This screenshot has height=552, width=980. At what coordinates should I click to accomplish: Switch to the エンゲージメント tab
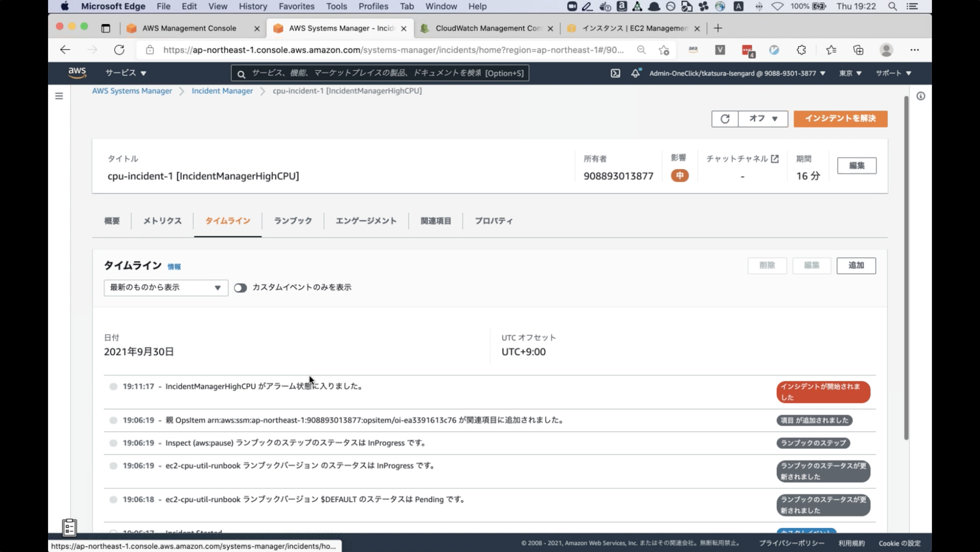click(366, 221)
